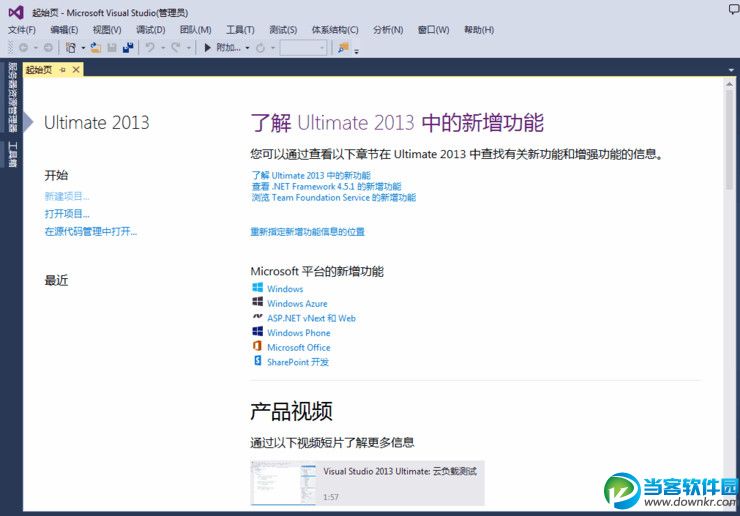Open the Windows Phone link

tap(299, 332)
